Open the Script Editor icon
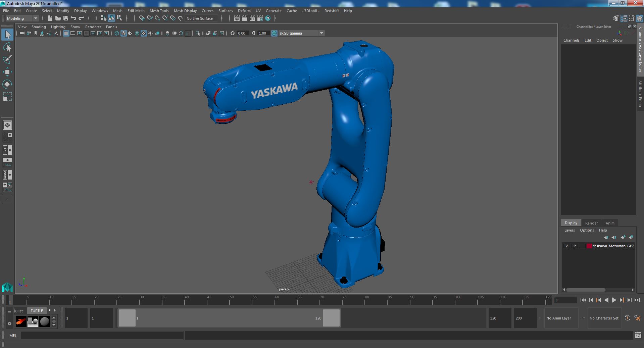The image size is (644, 348). coord(638,335)
